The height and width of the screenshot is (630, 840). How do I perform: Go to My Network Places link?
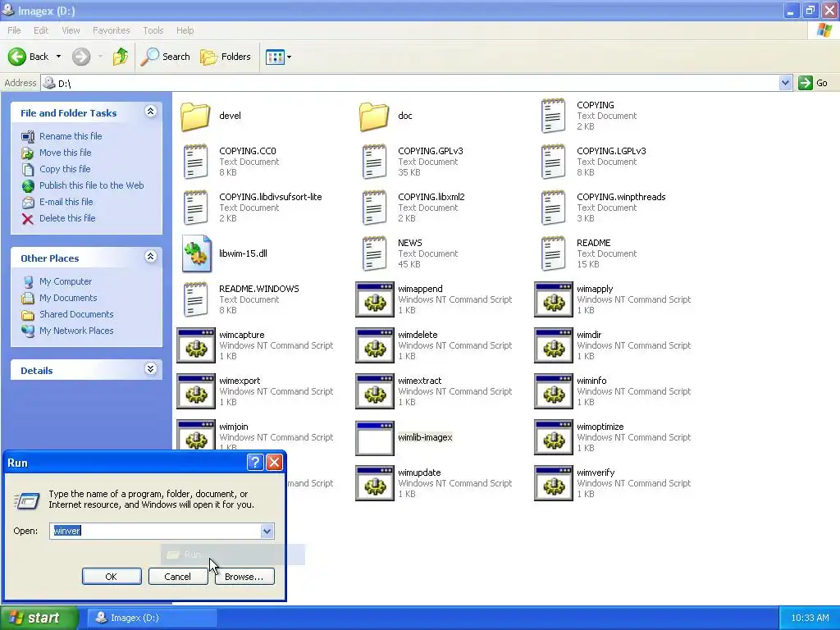[x=76, y=331]
